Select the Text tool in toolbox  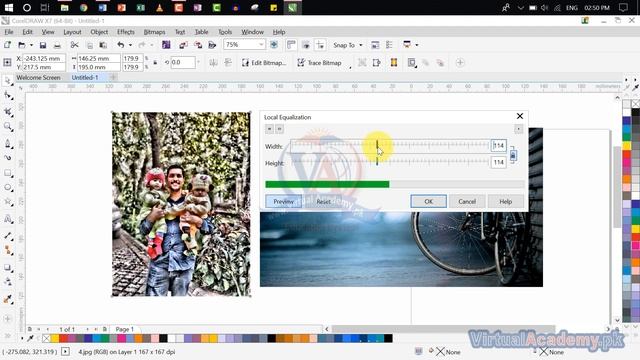pos(8,220)
